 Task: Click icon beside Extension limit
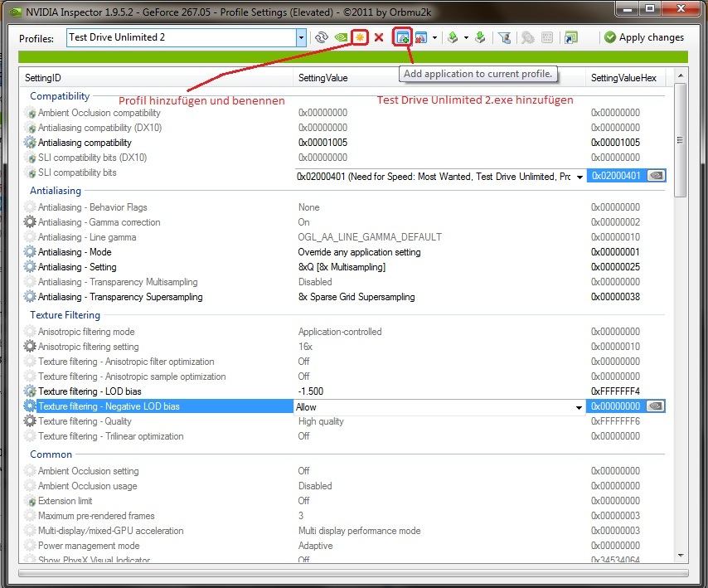30,500
